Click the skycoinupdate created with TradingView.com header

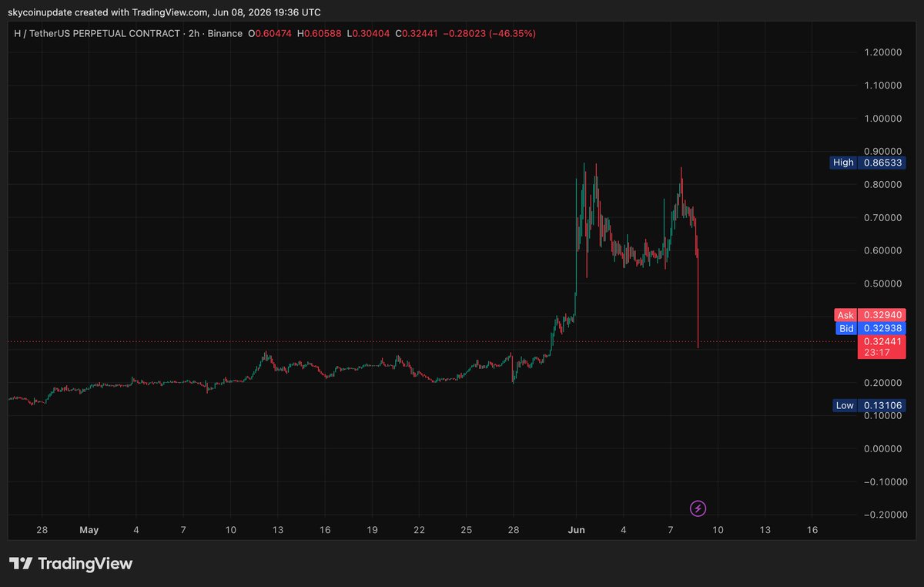[165, 12]
